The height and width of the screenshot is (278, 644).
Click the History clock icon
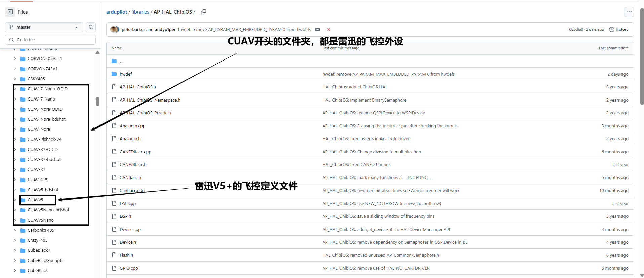coord(612,30)
